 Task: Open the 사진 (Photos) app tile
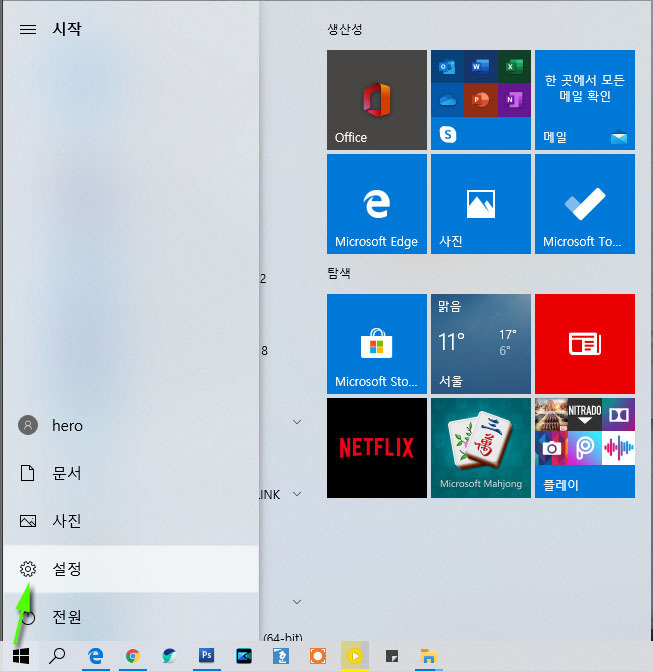click(481, 204)
